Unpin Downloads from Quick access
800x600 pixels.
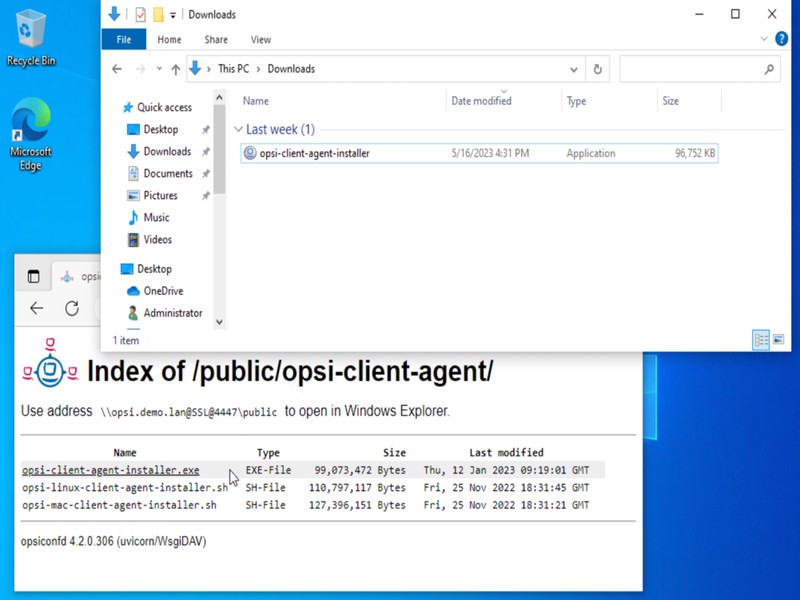point(204,151)
